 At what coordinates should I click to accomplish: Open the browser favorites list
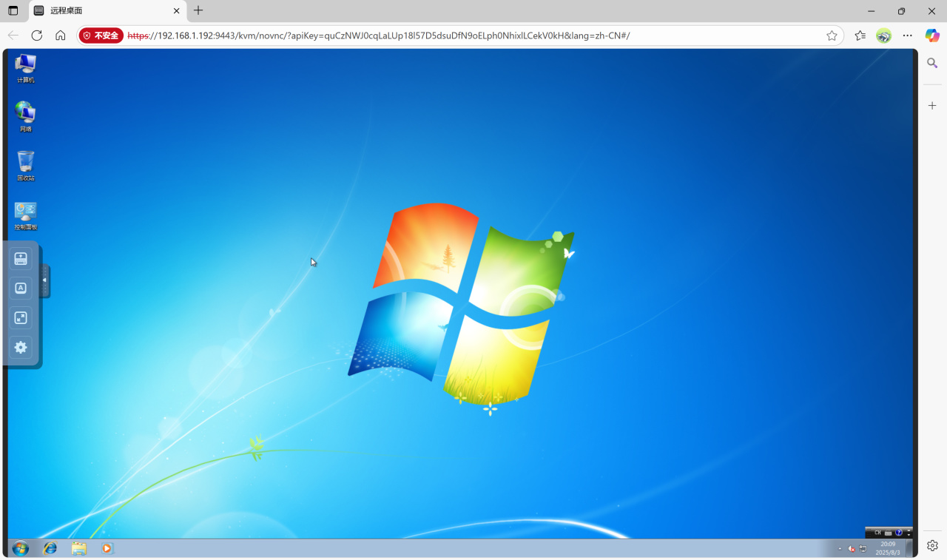click(860, 36)
